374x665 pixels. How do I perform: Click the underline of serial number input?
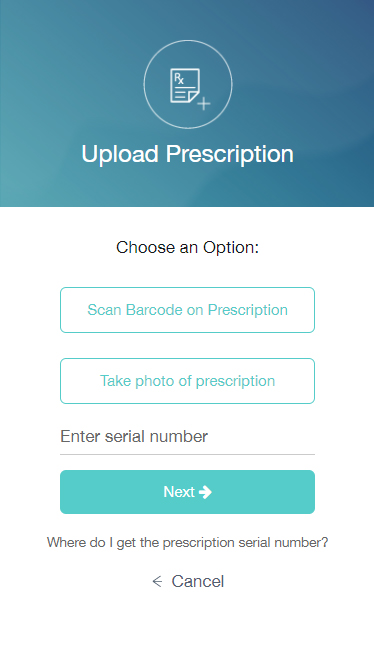point(187,454)
